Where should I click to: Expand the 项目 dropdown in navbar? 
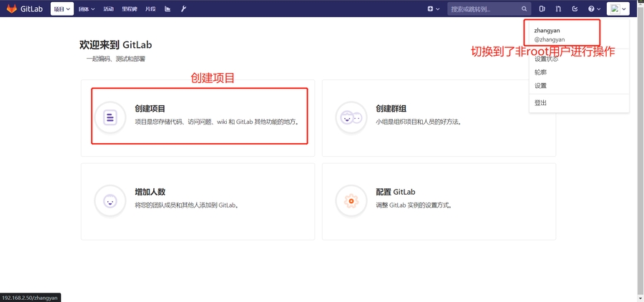click(62, 9)
